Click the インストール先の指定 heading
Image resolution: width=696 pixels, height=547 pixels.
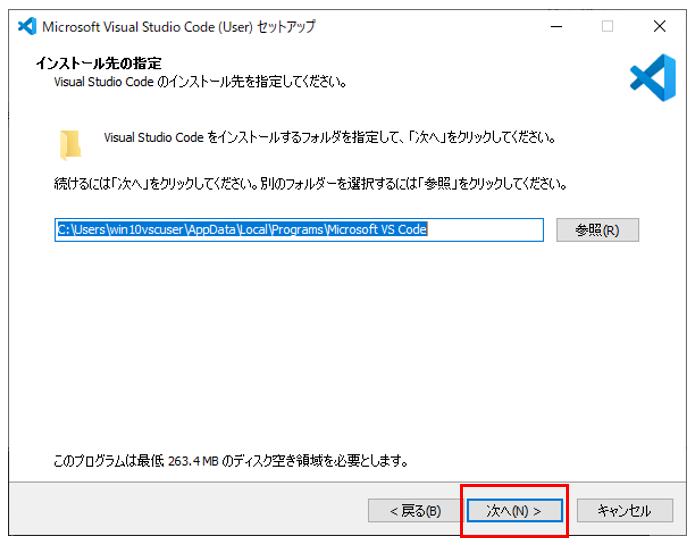coord(99,63)
